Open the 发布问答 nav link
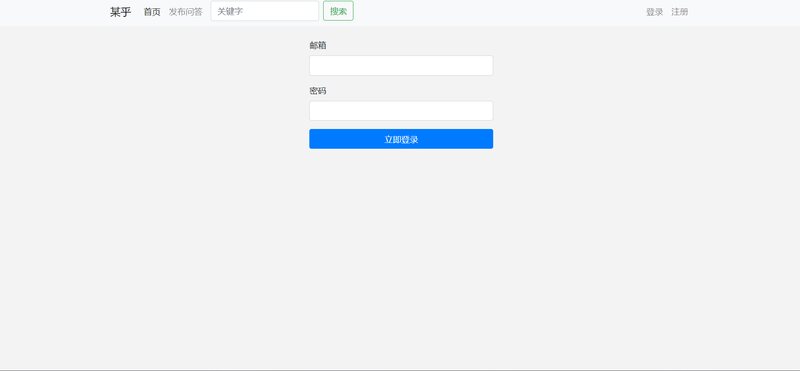This screenshot has height=371, width=800. click(x=186, y=12)
